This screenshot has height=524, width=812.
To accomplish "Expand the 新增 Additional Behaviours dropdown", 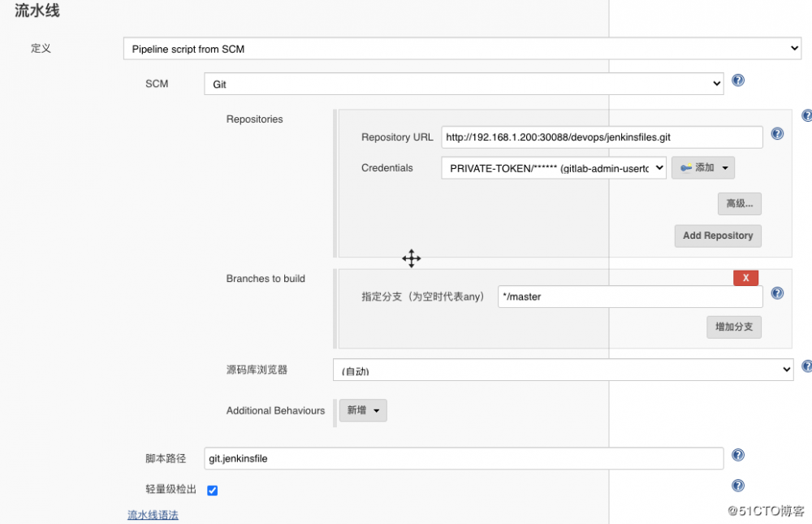I will point(362,410).
